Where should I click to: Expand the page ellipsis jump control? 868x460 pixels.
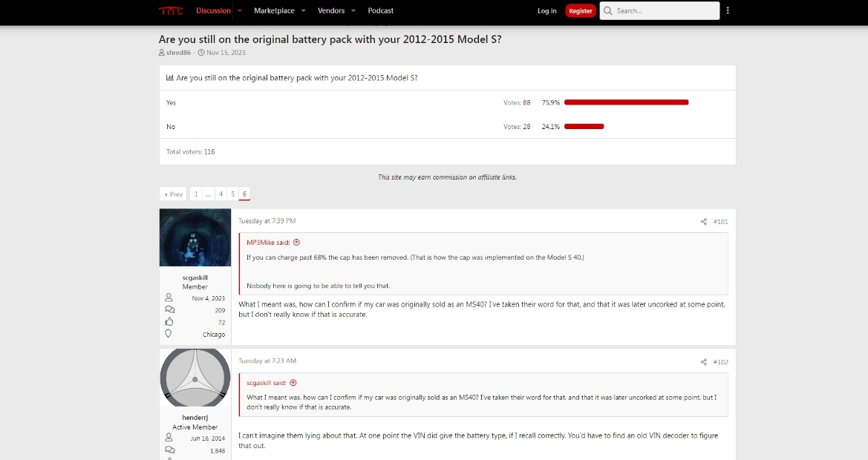(x=209, y=194)
